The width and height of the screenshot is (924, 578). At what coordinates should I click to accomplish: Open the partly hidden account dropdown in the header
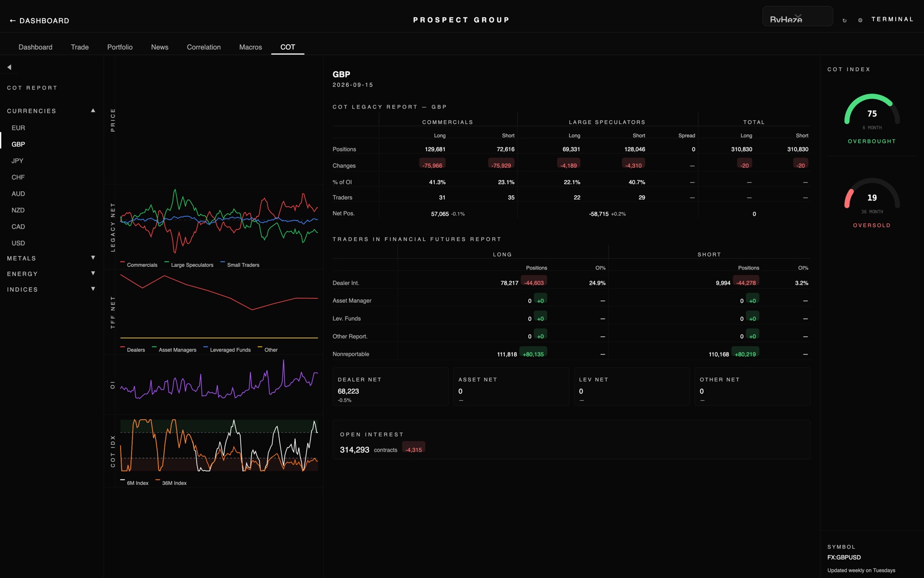pyautogui.click(x=797, y=16)
